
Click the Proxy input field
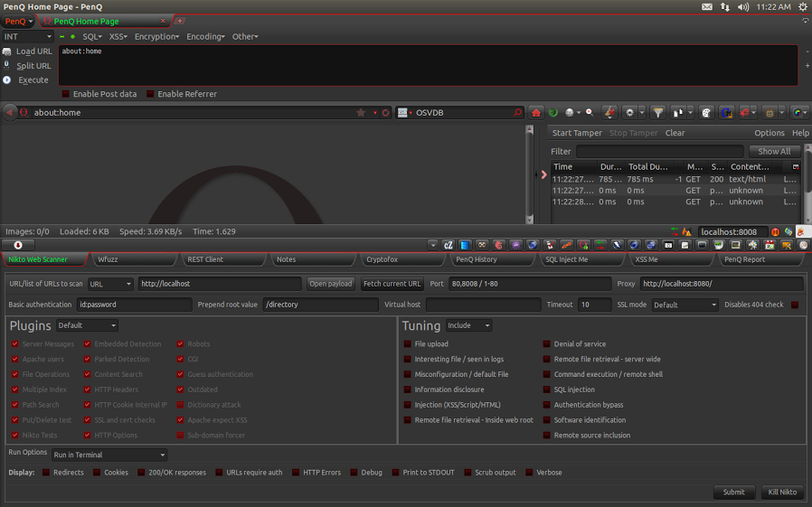point(722,284)
